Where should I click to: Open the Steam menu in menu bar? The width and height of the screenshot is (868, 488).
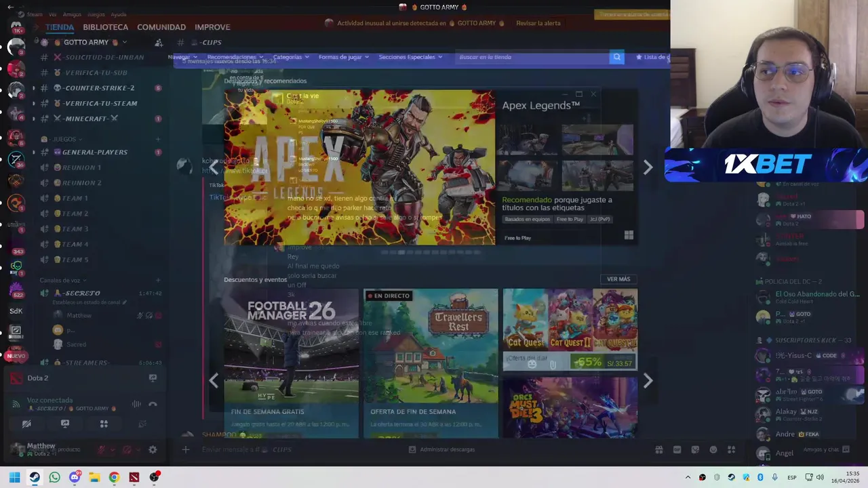[34, 14]
